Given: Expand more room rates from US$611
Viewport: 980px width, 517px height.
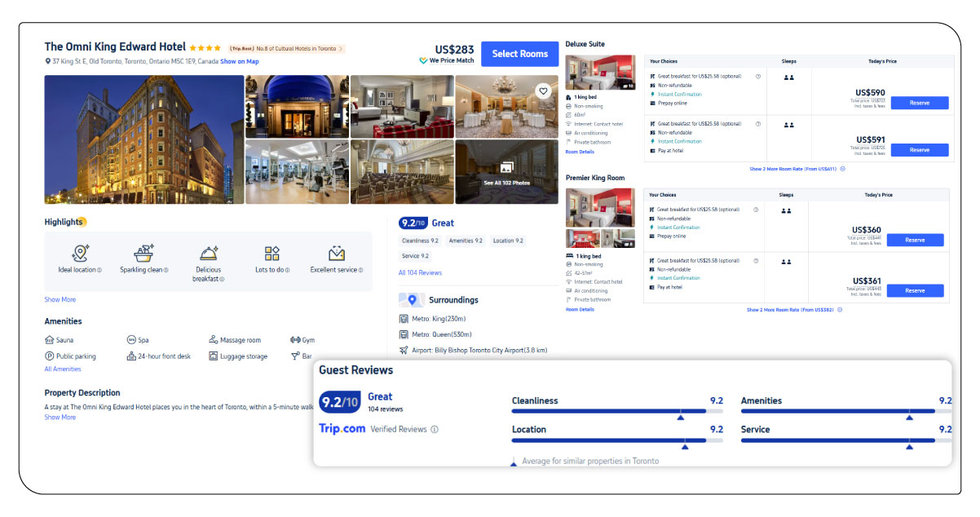Looking at the screenshot, I should tap(797, 169).
